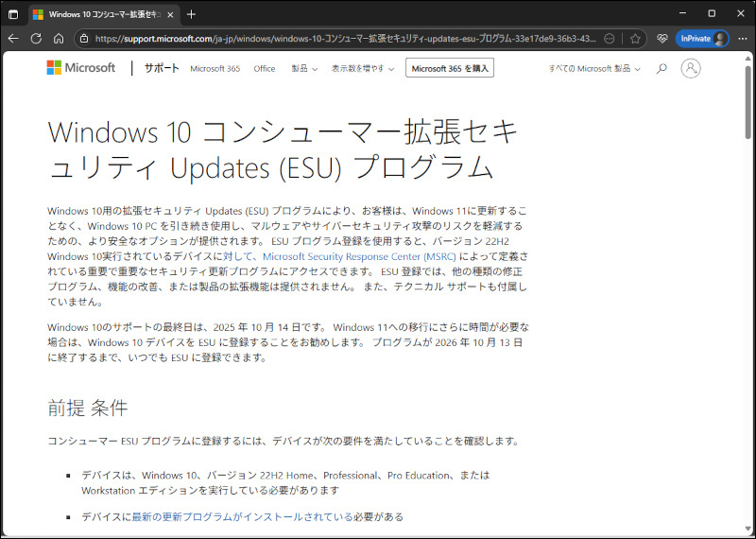Reload the page with the refresh icon
Screen dimensions: 756x539
click(x=36, y=39)
